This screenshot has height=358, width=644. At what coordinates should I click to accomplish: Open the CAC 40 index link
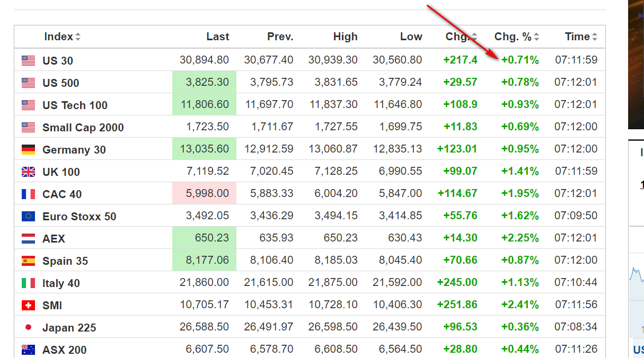(x=62, y=194)
